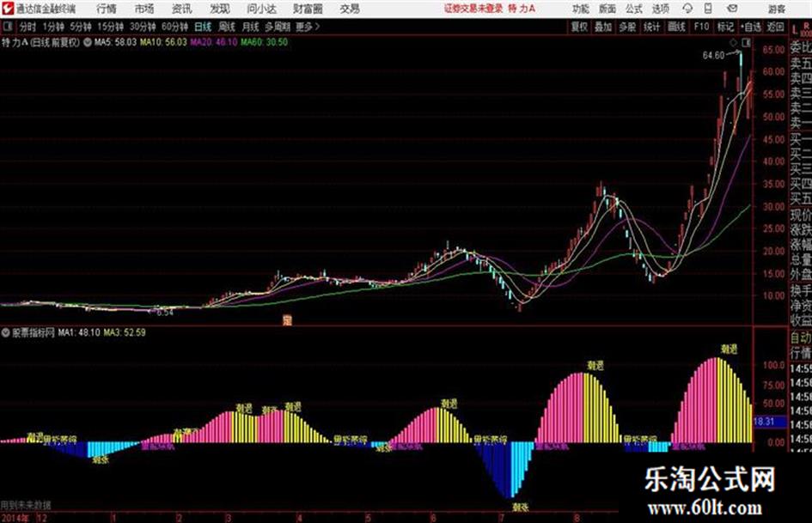Switch to the 周线 weekly period tab

point(227,27)
